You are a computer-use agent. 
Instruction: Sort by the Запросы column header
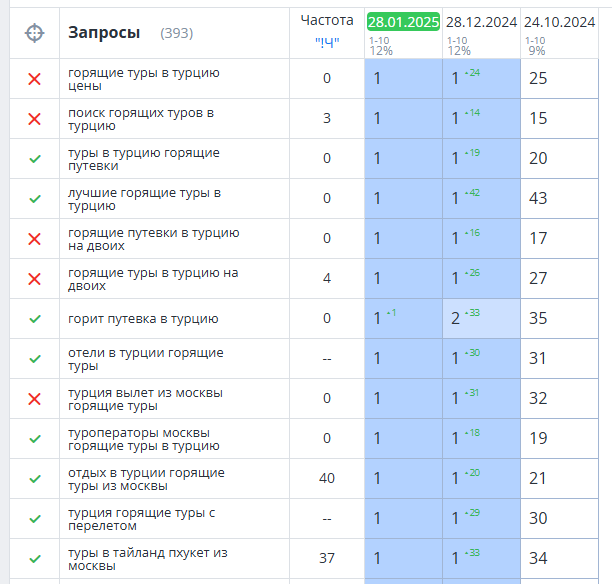coord(104,33)
